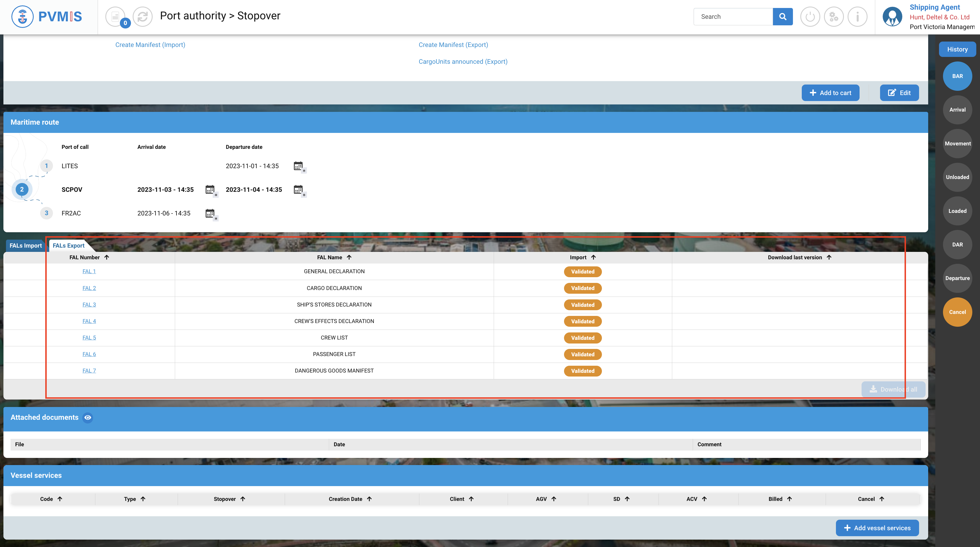Switch to the FALs Import tab
This screenshot has width=980, height=547.
(x=26, y=246)
